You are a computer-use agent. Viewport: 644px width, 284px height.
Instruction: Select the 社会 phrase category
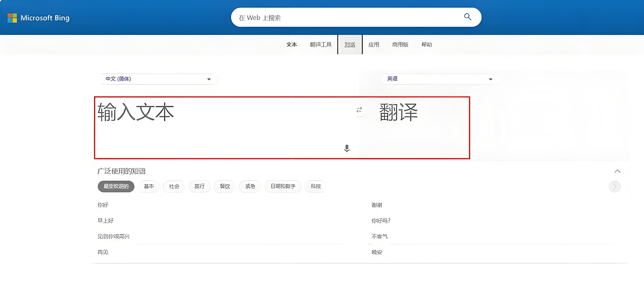pyautogui.click(x=174, y=186)
